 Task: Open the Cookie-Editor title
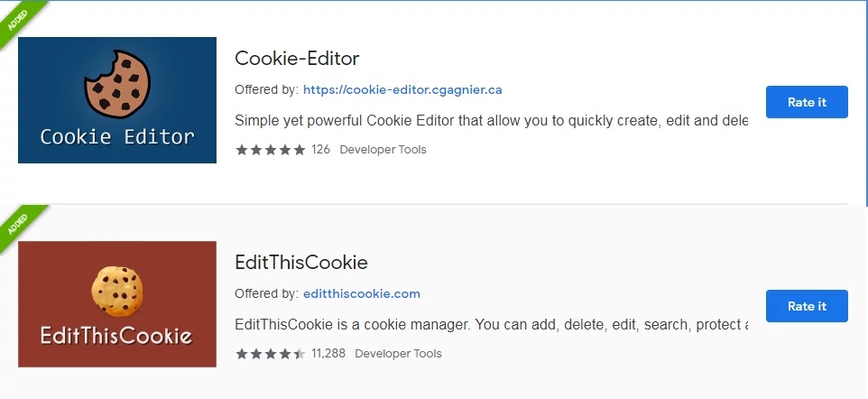297,58
